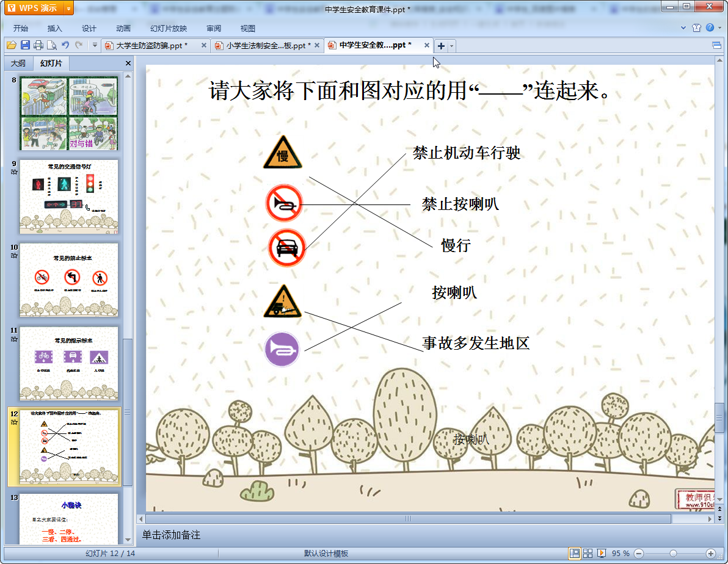728x564 pixels.
Task: Save the presentation with the floppy disk icon
Action: point(25,45)
